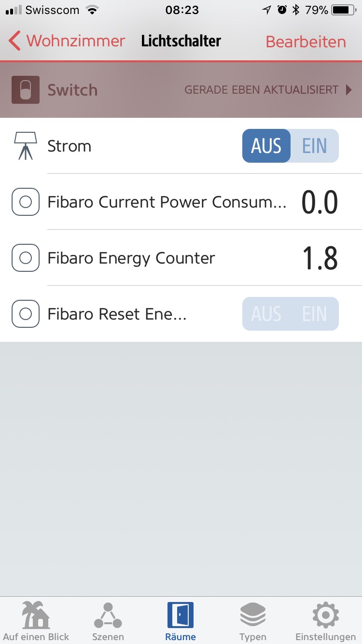Open the Auf einen Blick tab
The image size is (362, 644).
click(36, 622)
